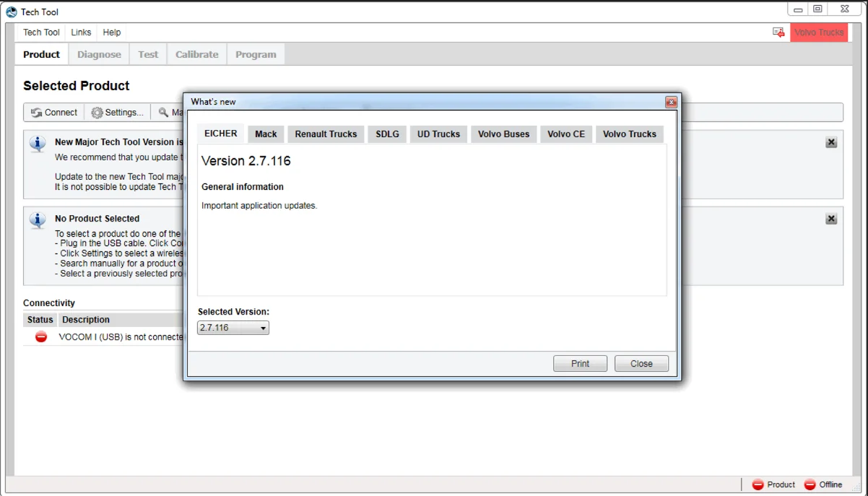The height and width of the screenshot is (496, 868).
Task: Click the Offline status indicator in status bar
Action: (823, 485)
